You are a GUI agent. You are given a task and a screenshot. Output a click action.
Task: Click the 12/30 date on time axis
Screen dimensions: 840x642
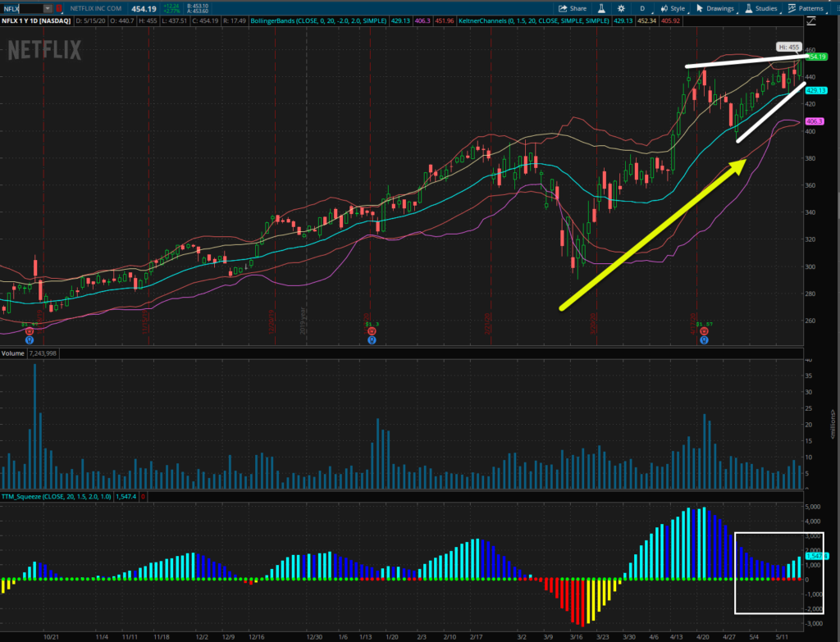(314, 637)
